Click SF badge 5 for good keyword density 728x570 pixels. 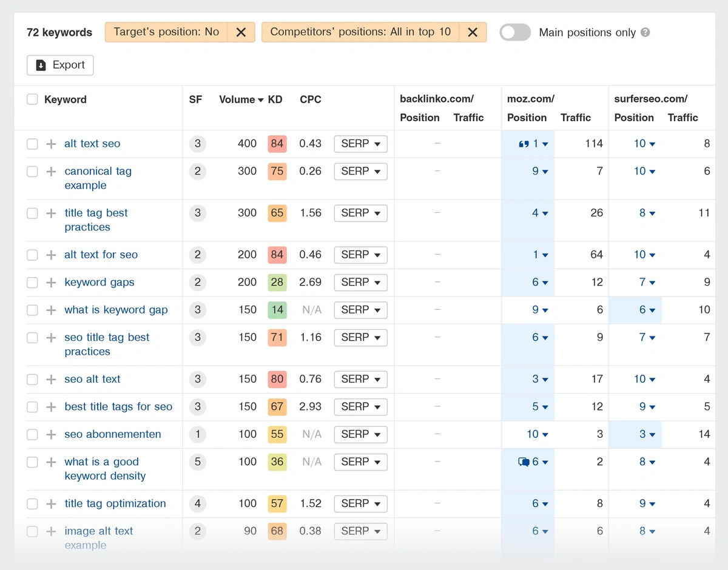(x=197, y=461)
